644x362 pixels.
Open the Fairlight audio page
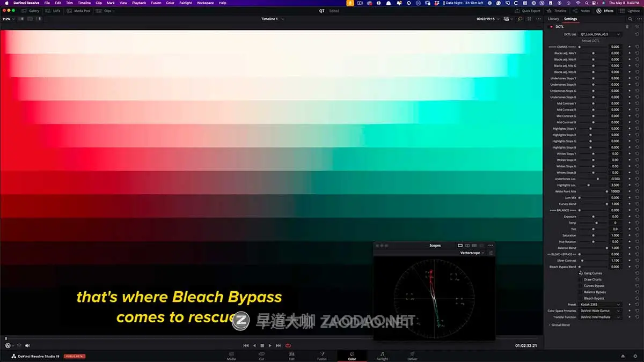point(382,355)
